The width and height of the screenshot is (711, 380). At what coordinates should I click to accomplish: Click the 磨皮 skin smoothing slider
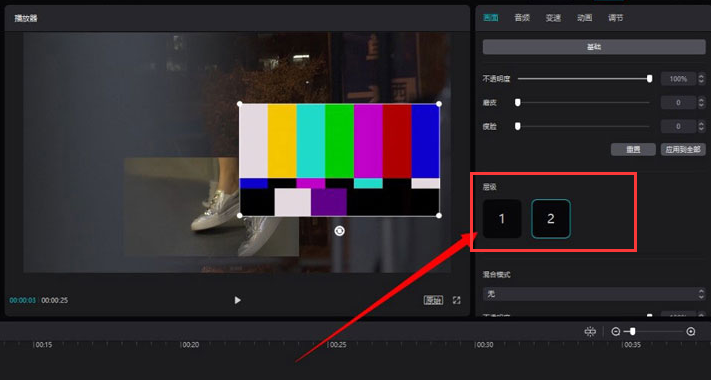tap(584, 102)
